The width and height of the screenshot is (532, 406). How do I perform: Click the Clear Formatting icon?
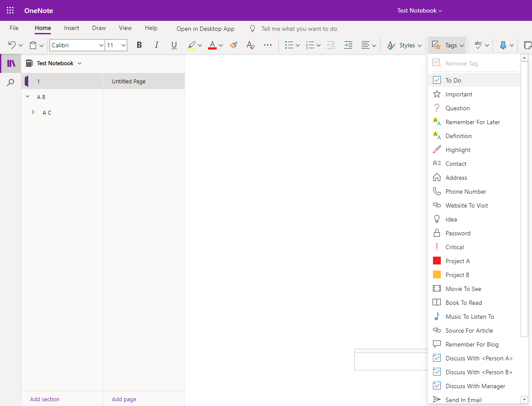point(251,45)
